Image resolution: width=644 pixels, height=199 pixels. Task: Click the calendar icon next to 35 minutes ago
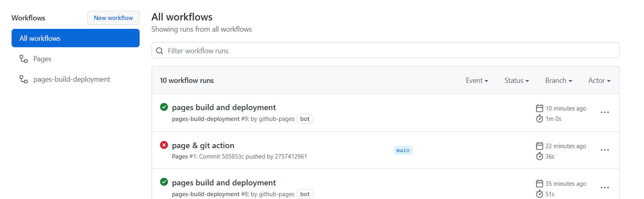[x=540, y=183]
